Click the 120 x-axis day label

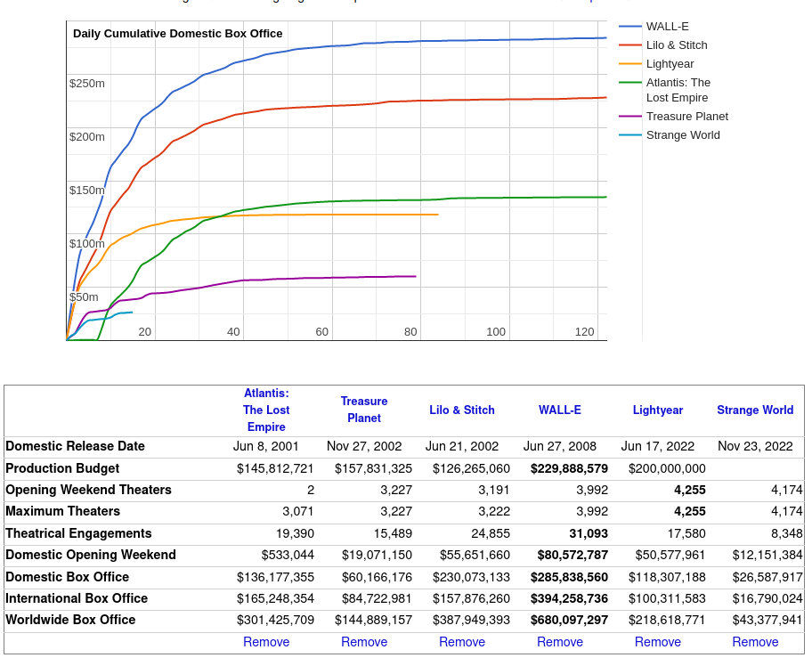tap(585, 331)
